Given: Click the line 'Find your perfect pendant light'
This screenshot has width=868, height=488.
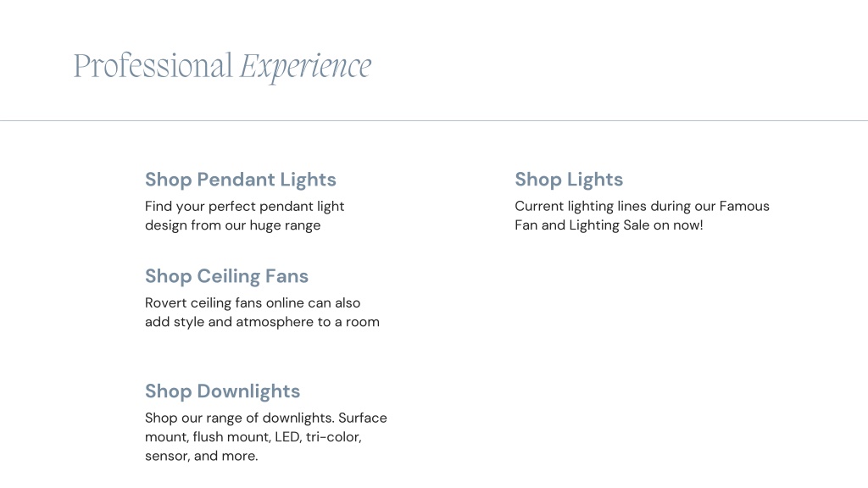Looking at the screenshot, I should tap(245, 207).
